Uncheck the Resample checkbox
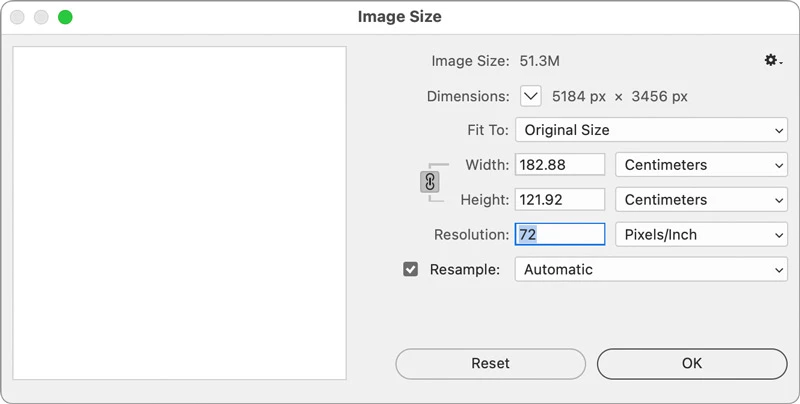This screenshot has width=800, height=404. (x=410, y=269)
